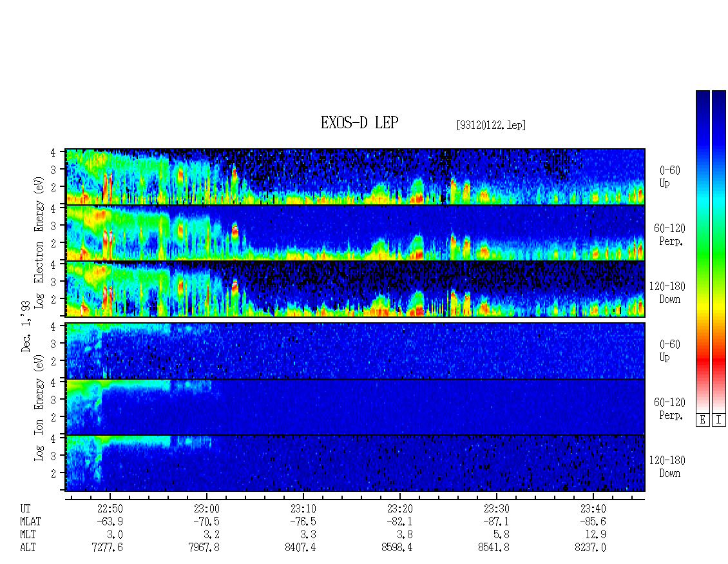Click the electron 0-60 Up spectrogram panel
This screenshot has height=564, width=728.
point(355,177)
